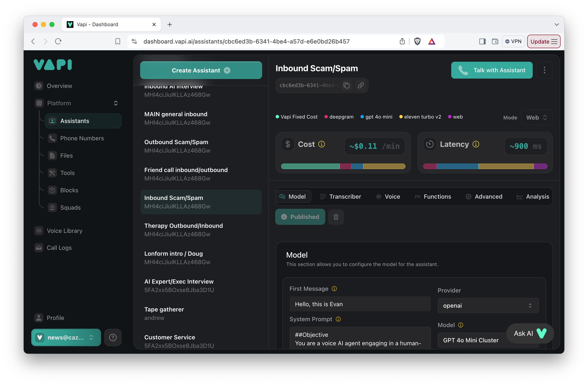
Task: Open the Provider dropdown showing openai
Action: tap(488, 306)
